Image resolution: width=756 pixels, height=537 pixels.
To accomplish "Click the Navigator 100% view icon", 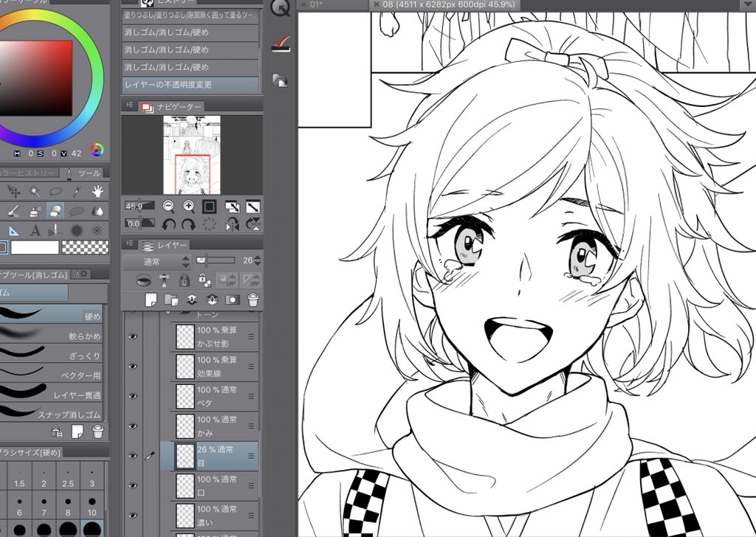I will pos(209,207).
